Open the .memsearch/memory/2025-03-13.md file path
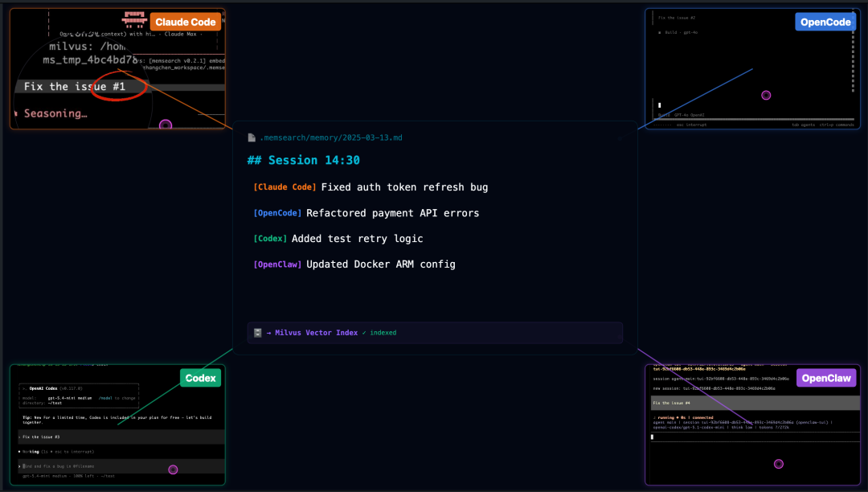Image resolution: width=868 pixels, height=492 pixels. point(331,137)
